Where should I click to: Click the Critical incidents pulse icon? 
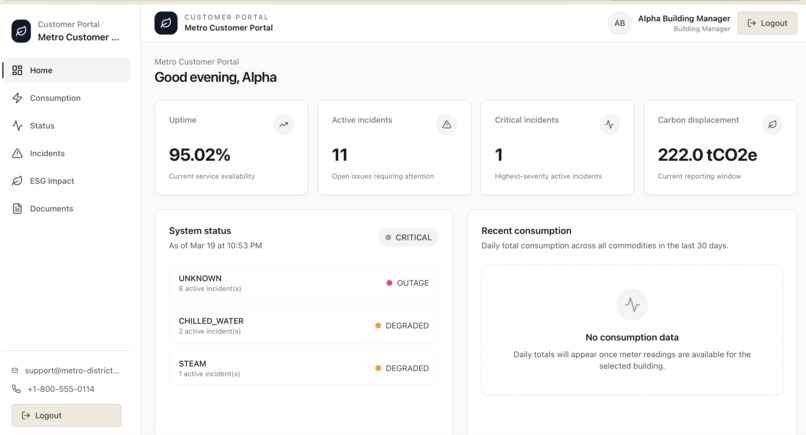[x=609, y=124]
